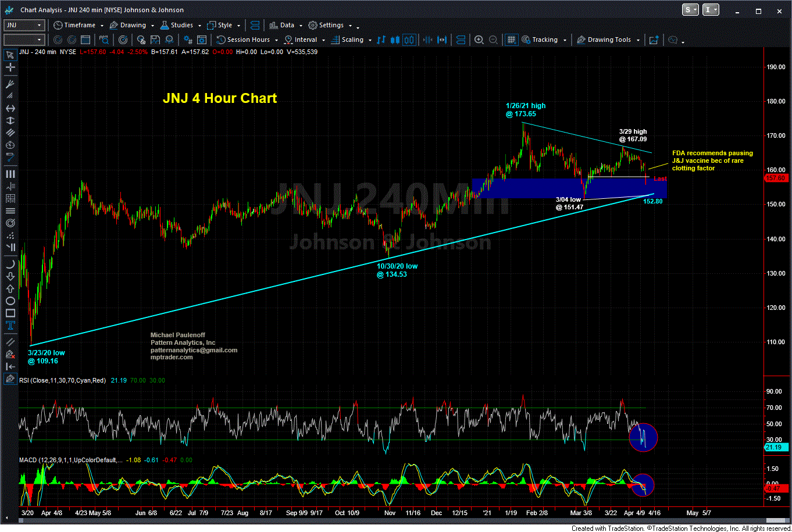The height and width of the screenshot is (532, 792).
Task: Expand the Drawing dropdown arrow
Action: click(x=153, y=26)
